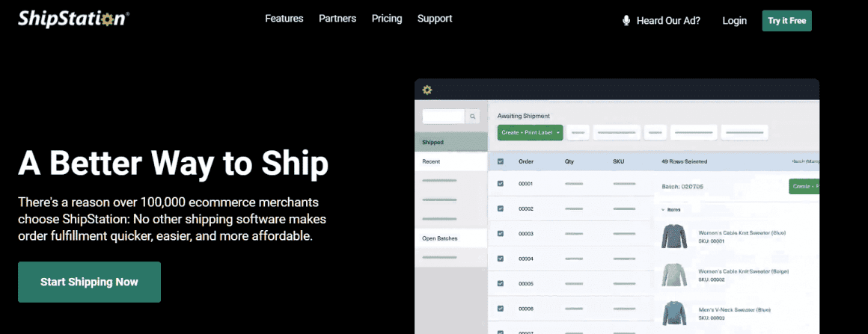Select Open Batches in preview sidebar

click(x=450, y=238)
